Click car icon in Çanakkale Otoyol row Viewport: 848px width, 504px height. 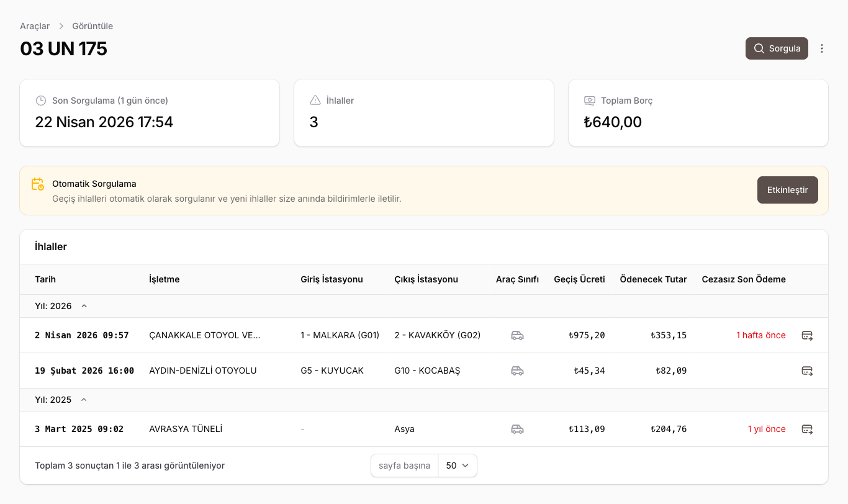point(517,335)
